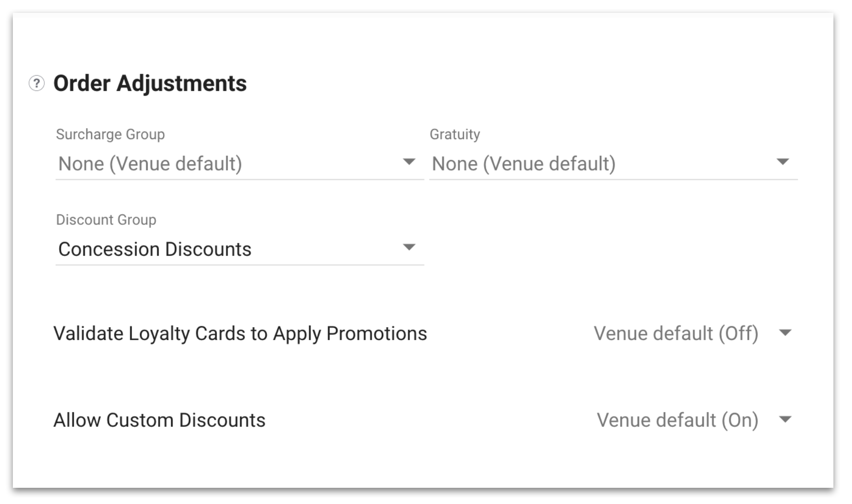Click the Allow Custom Discounts label
Viewport: 852px width, 504px height.
click(159, 420)
